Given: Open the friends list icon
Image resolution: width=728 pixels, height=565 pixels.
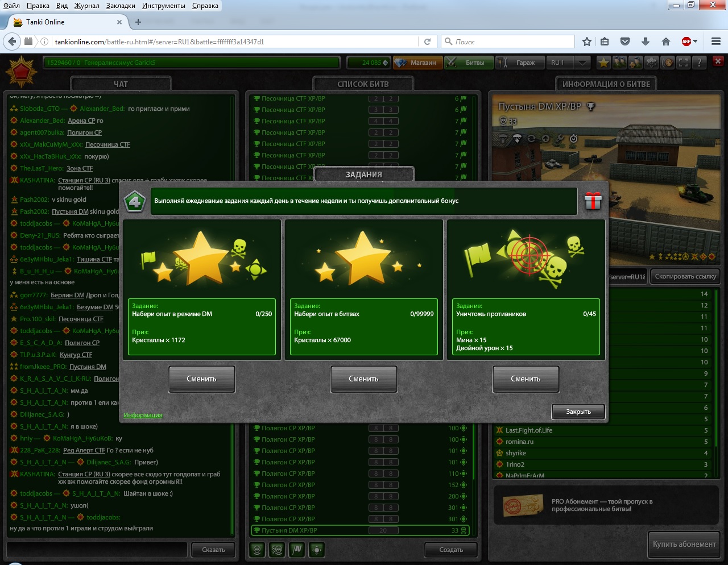Looking at the screenshot, I should 620,63.
